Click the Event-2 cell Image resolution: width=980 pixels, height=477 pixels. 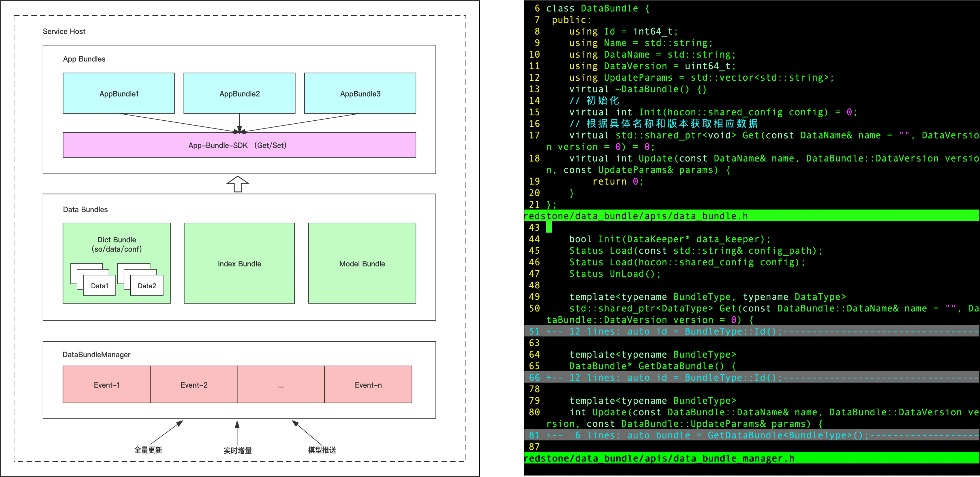[x=194, y=385]
